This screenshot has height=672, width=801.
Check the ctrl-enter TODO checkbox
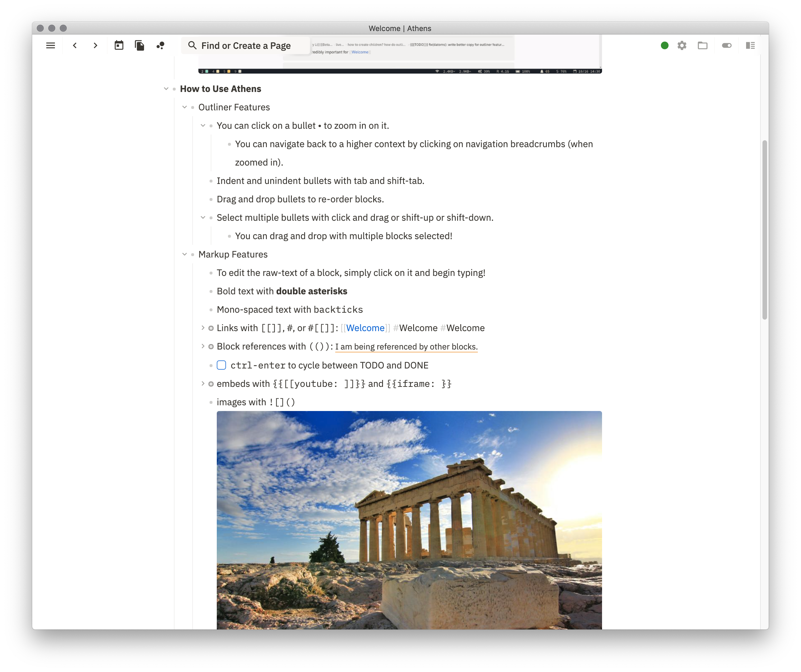tap(221, 365)
